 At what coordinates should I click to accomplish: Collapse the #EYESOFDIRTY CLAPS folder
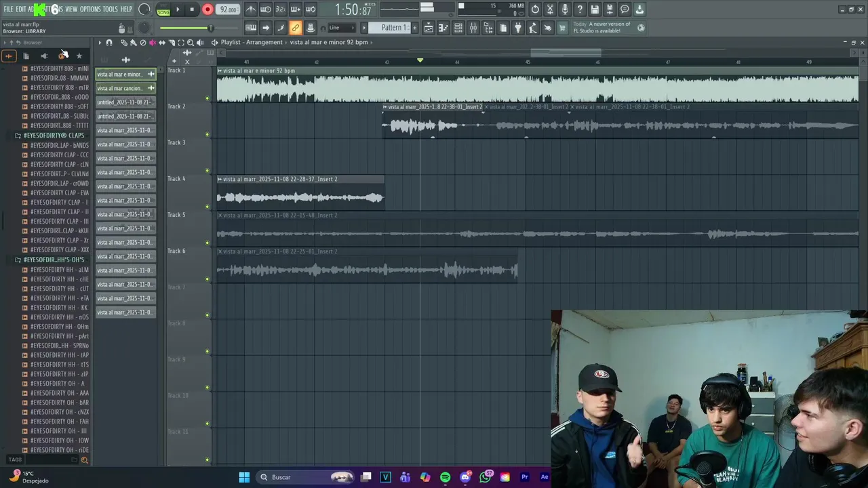pyautogui.click(x=54, y=136)
